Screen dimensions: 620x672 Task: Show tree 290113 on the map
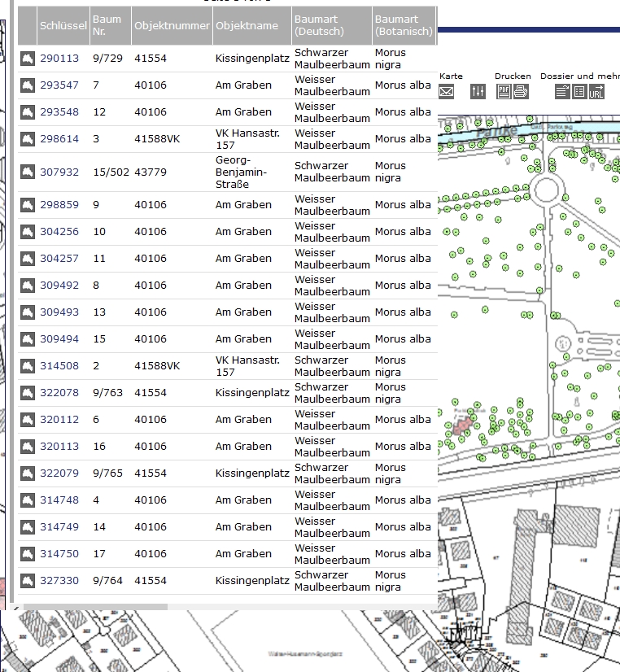tap(28, 59)
